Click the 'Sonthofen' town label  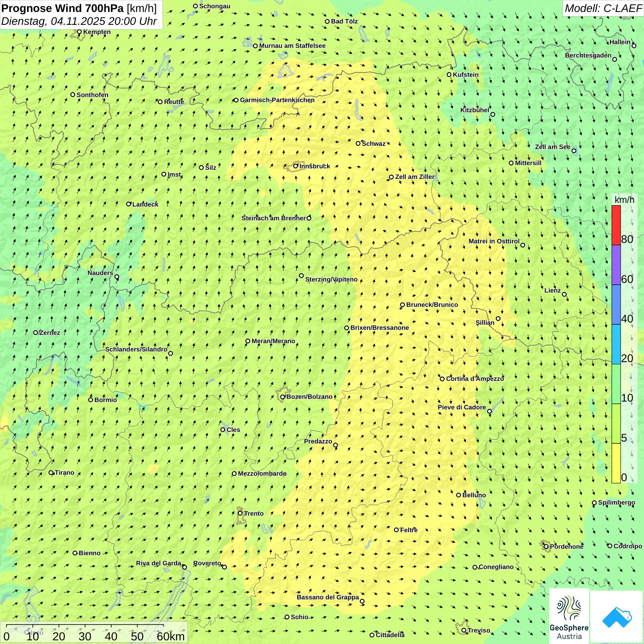(92, 95)
